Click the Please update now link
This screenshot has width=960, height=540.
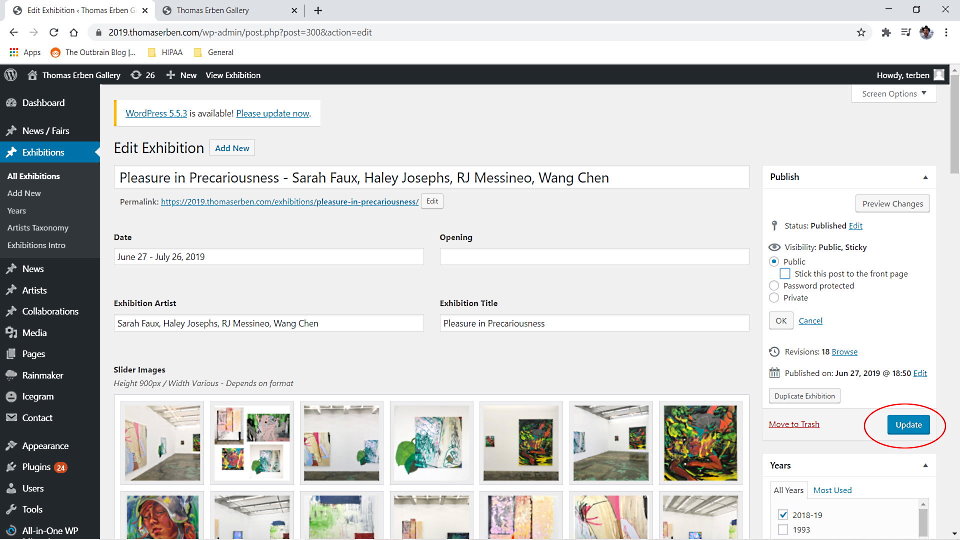coord(272,113)
